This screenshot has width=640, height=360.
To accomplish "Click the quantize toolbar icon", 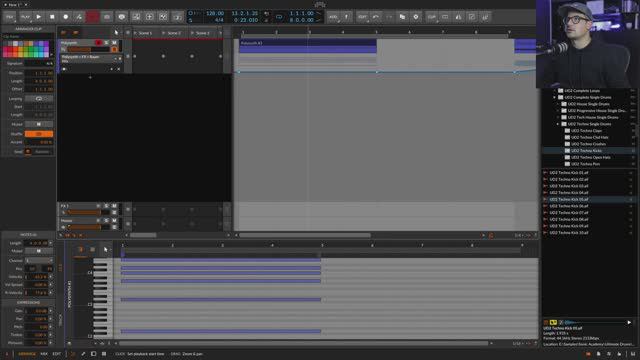I will pyautogui.click(x=472, y=17).
